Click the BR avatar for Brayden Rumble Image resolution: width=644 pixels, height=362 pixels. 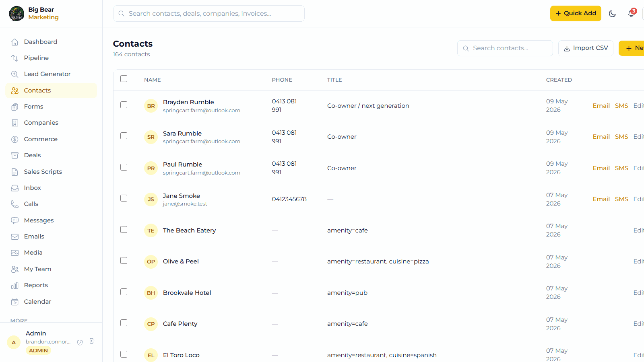tap(151, 106)
